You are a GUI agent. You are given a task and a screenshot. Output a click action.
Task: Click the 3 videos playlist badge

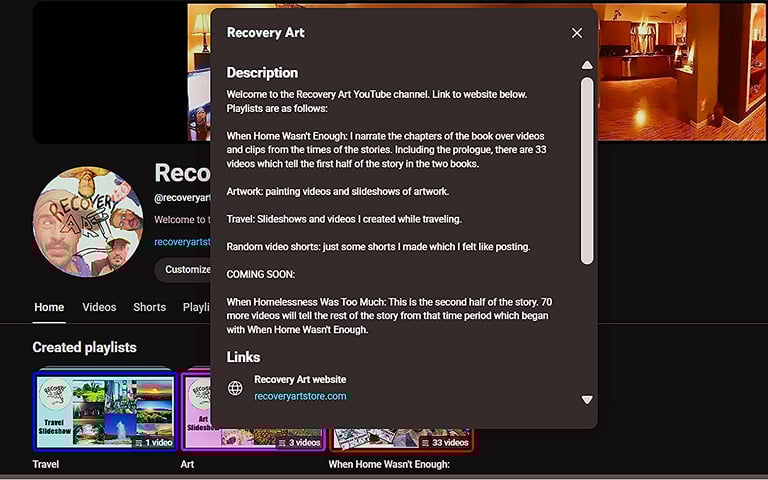[299, 443]
